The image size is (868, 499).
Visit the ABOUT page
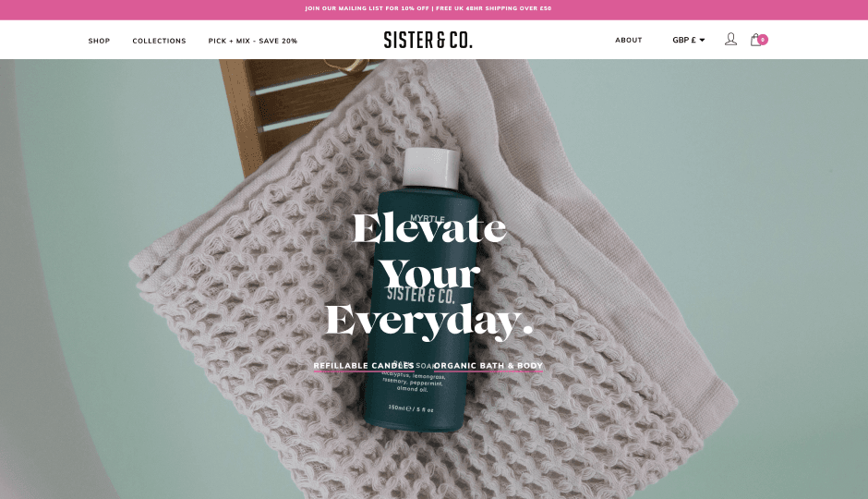pos(629,40)
